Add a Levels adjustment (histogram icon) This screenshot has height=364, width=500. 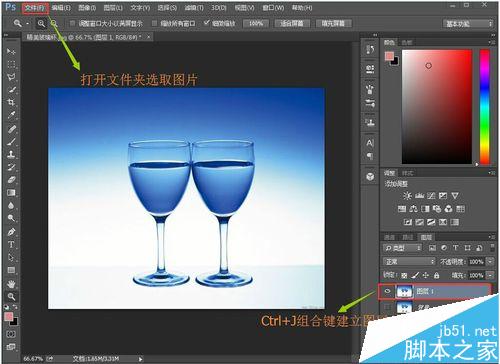pyautogui.click(x=419, y=196)
